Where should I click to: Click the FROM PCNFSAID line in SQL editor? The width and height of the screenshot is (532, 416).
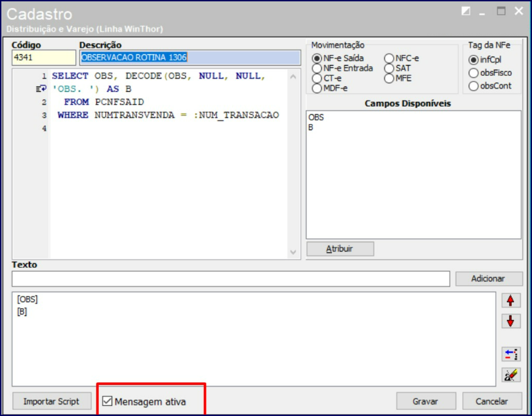(x=104, y=102)
